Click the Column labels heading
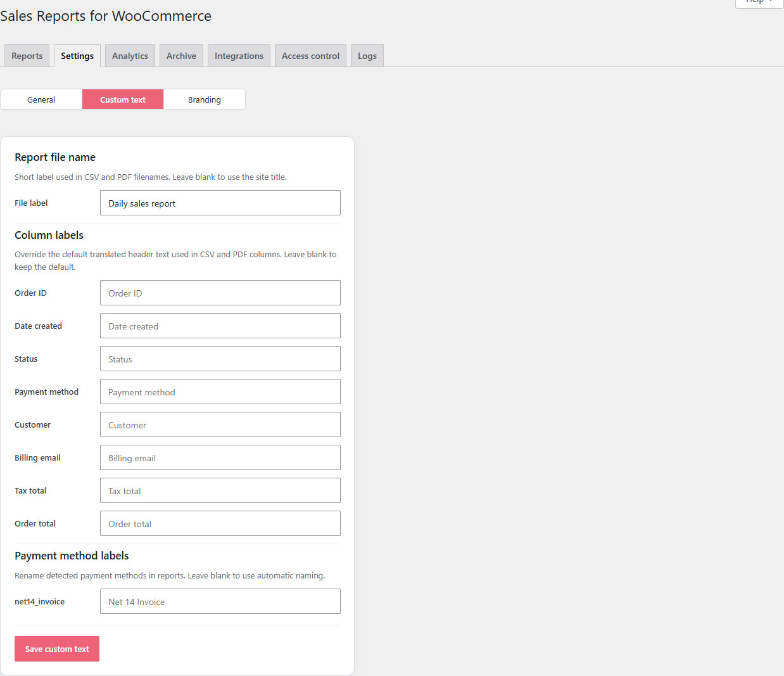 (49, 235)
